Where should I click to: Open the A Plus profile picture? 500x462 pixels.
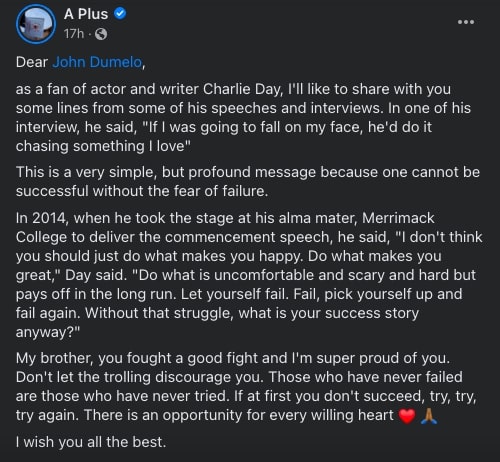[36, 24]
